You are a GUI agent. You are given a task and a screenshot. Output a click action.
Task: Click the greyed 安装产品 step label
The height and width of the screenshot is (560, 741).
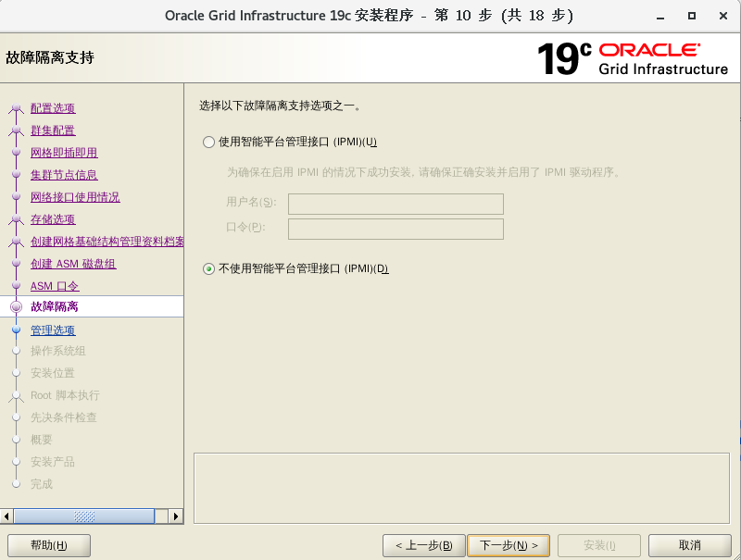click(53, 462)
